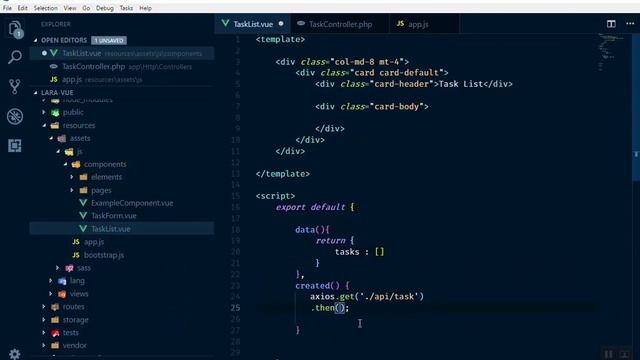
Task: Click the unsaved dot on TaskList.vue tab
Action: pos(281,24)
